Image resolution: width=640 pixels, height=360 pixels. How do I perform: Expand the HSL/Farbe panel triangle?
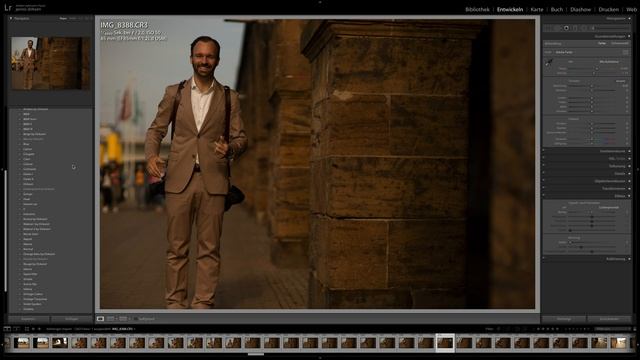pyautogui.click(x=629, y=158)
